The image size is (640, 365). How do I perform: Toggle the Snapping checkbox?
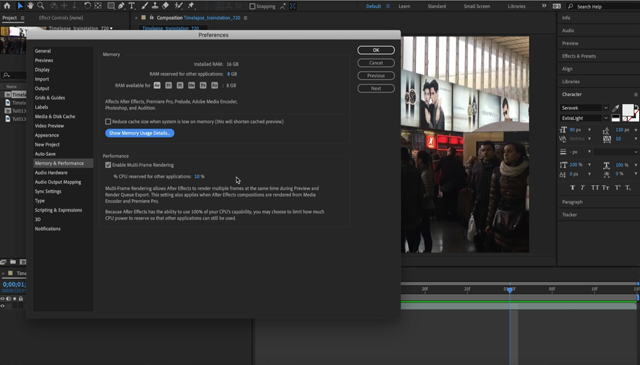[x=252, y=6]
